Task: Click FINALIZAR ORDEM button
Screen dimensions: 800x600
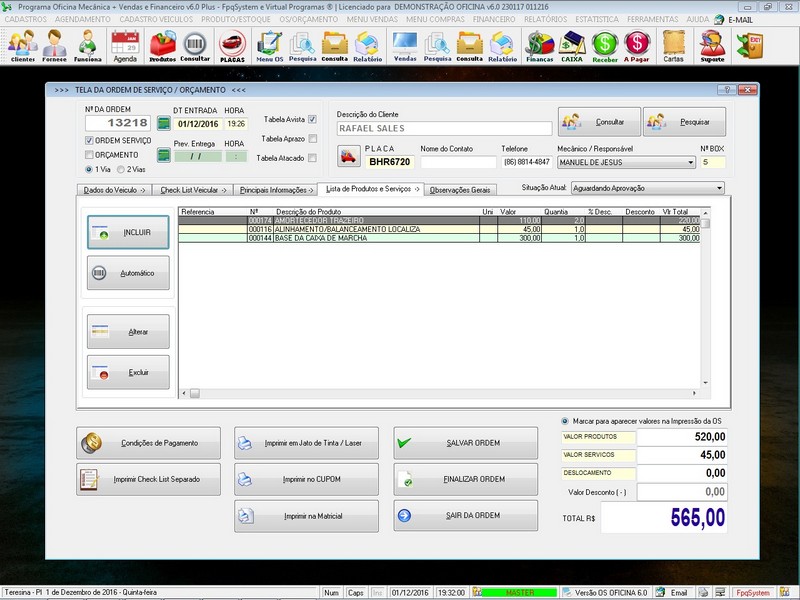Action: click(465, 479)
